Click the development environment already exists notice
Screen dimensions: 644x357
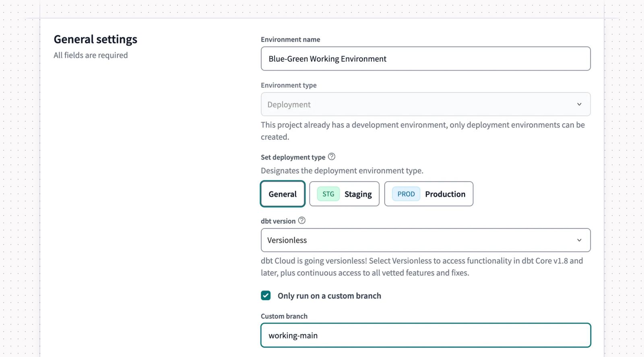pyautogui.click(x=423, y=131)
